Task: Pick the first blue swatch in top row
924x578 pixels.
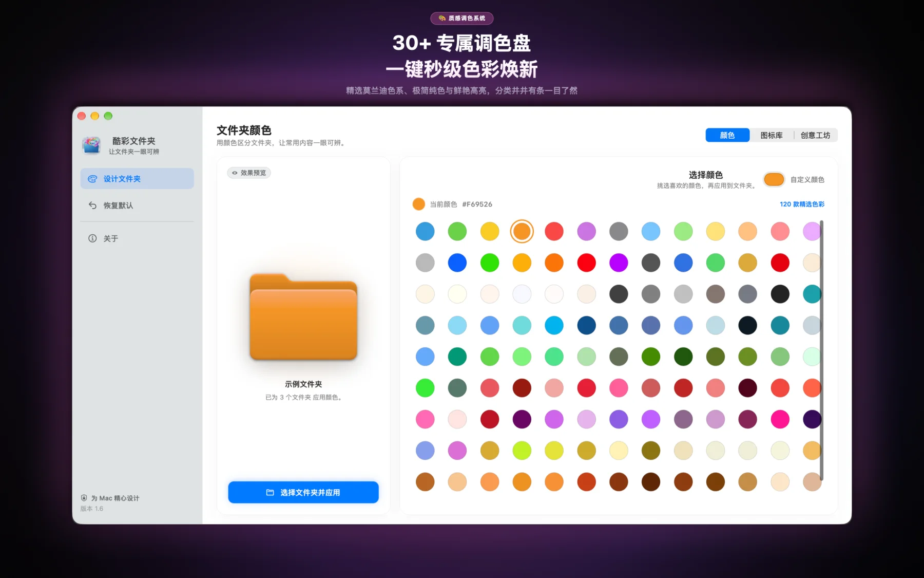Action: (x=425, y=231)
